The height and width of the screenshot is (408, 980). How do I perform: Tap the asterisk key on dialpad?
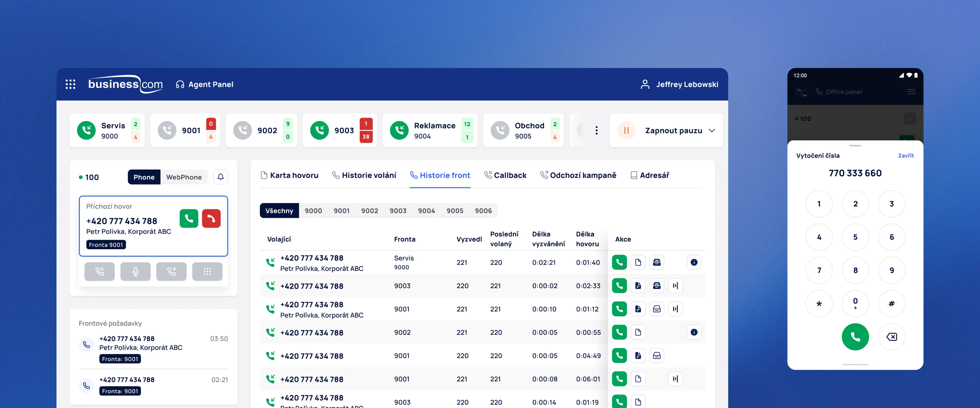coord(819,303)
